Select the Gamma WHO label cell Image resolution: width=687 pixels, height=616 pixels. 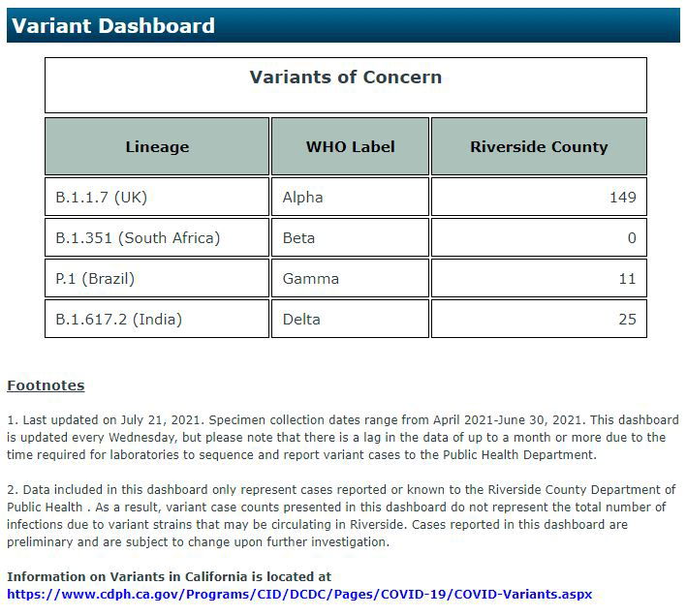(310, 279)
